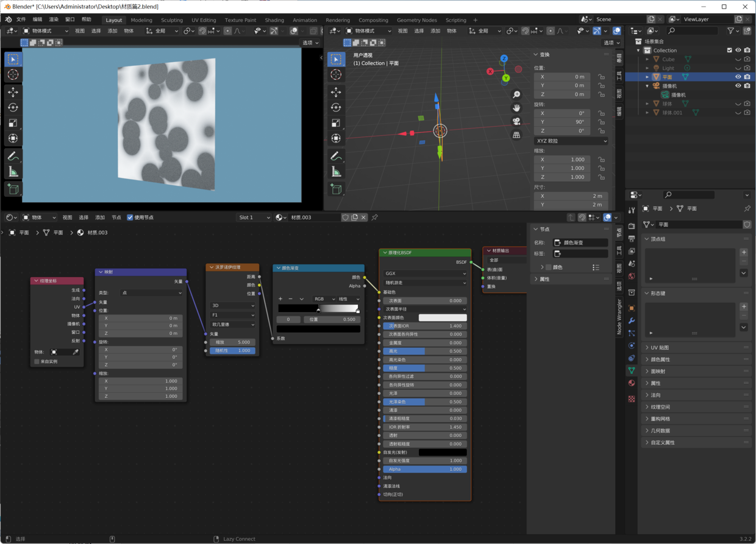Select the Annotate tool in left viewport
The height and width of the screenshot is (544, 756).
[x=13, y=157]
